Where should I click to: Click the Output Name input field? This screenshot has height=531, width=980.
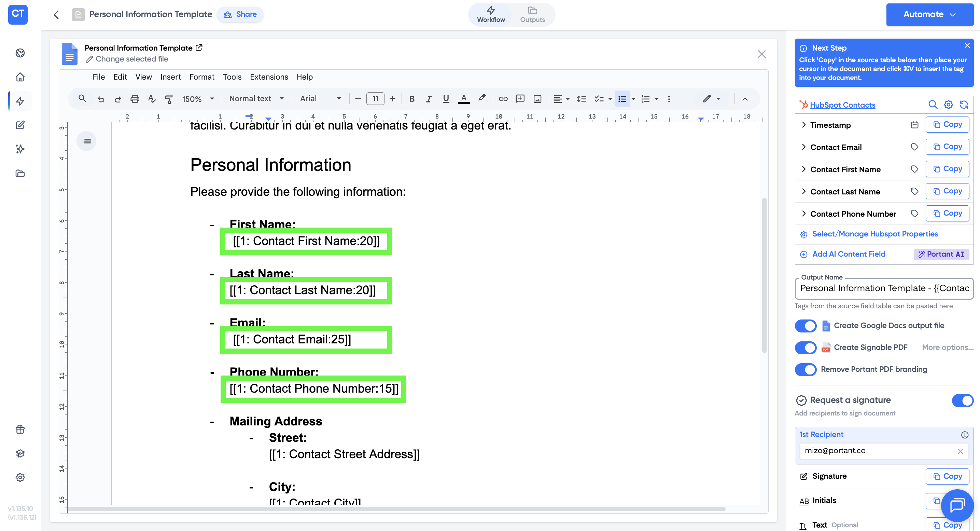point(883,288)
